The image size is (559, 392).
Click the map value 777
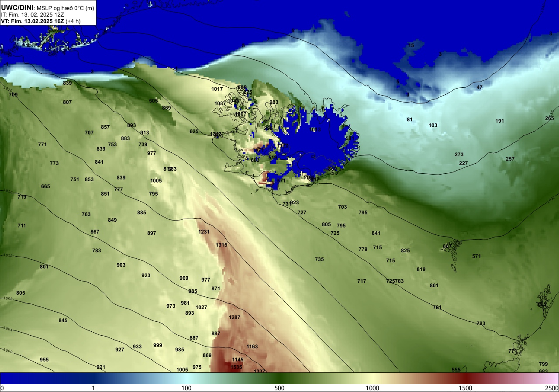click(x=118, y=189)
